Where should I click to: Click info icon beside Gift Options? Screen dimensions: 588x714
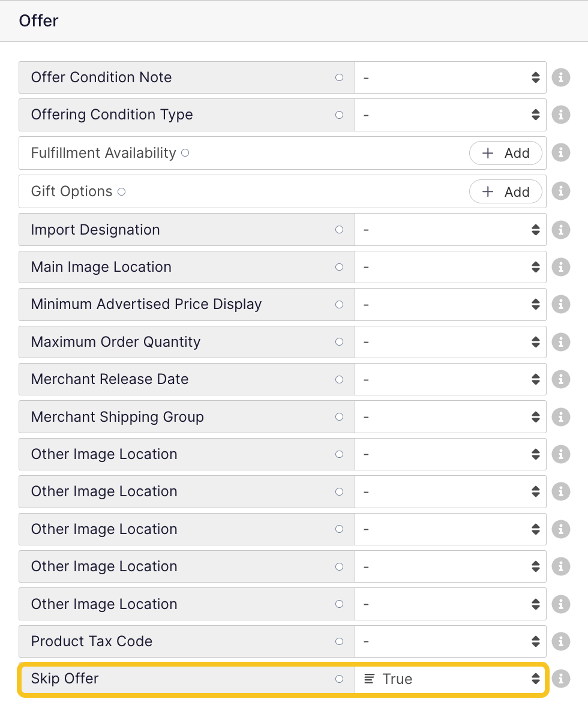[x=560, y=191]
